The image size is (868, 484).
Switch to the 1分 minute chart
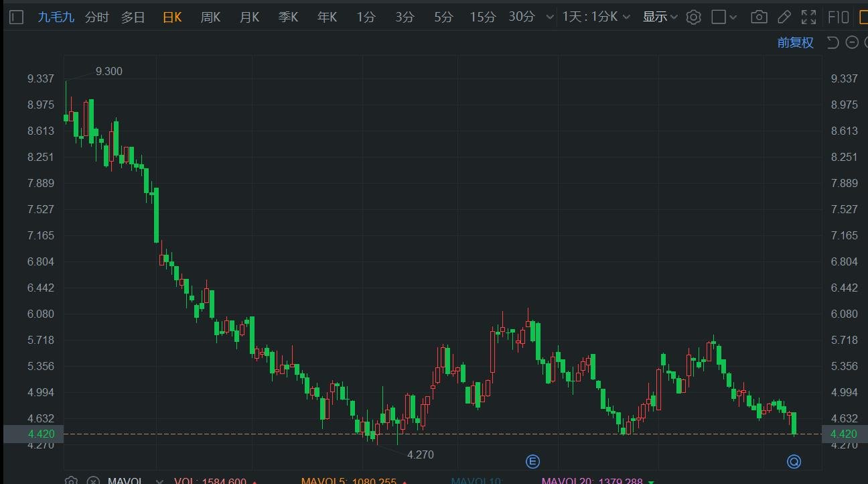coord(366,17)
